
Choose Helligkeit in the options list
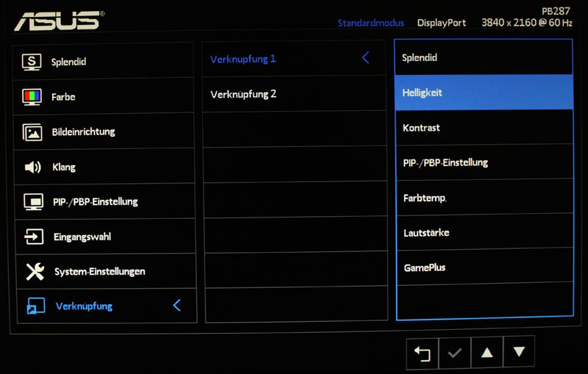pyautogui.click(x=484, y=93)
